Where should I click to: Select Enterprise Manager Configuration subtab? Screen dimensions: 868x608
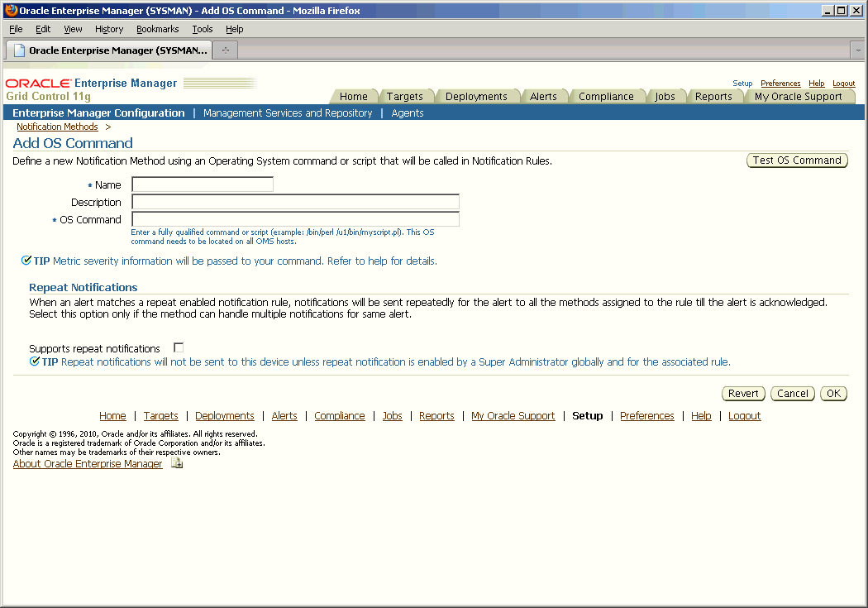98,113
